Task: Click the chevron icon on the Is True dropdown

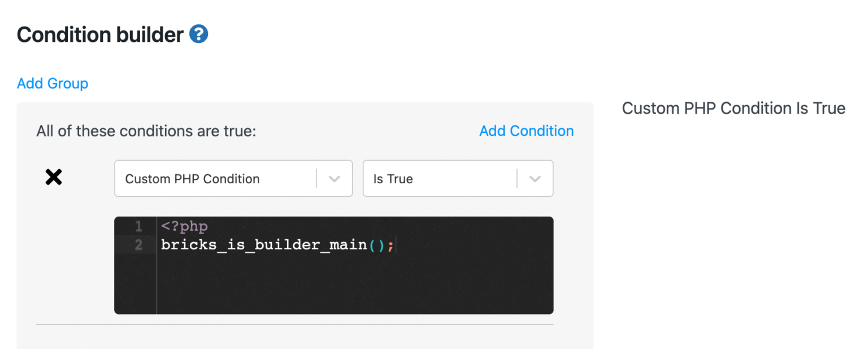Action: [535, 178]
